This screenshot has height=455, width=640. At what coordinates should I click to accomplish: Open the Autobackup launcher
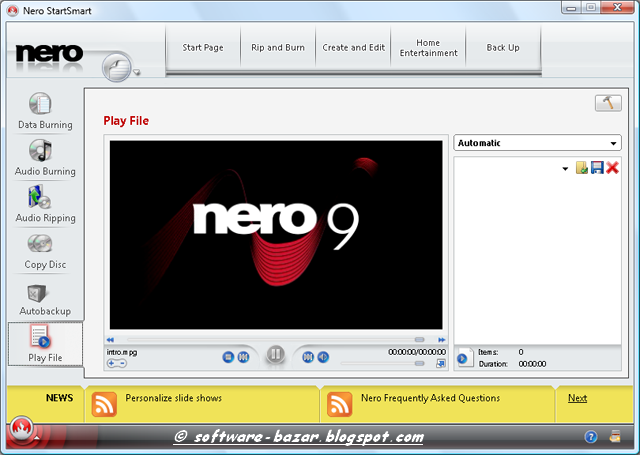(45, 300)
